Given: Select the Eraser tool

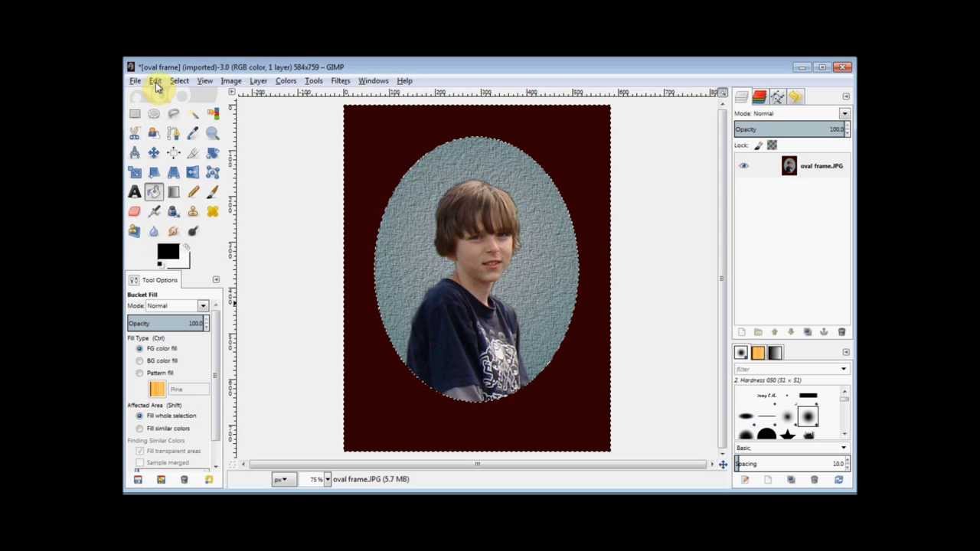Looking at the screenshot, I should (135, 212).
